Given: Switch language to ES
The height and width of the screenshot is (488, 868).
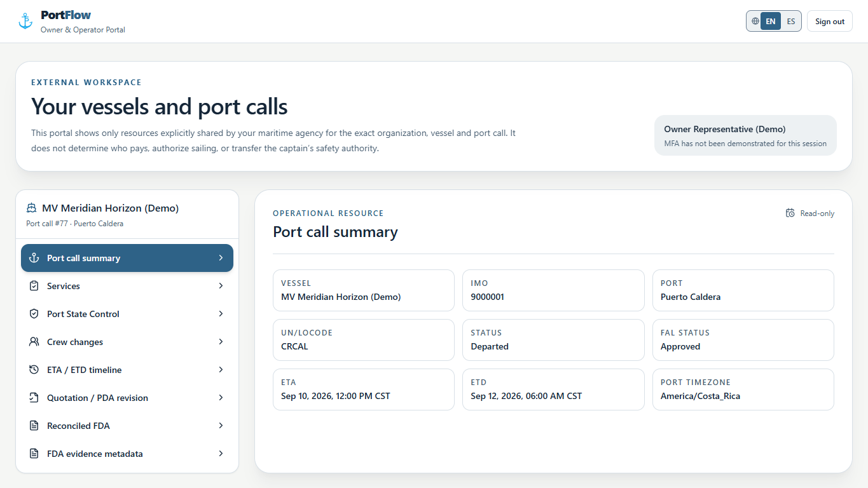Looking at the screenshot, I should pyautogui.click(x=791, y=21).
